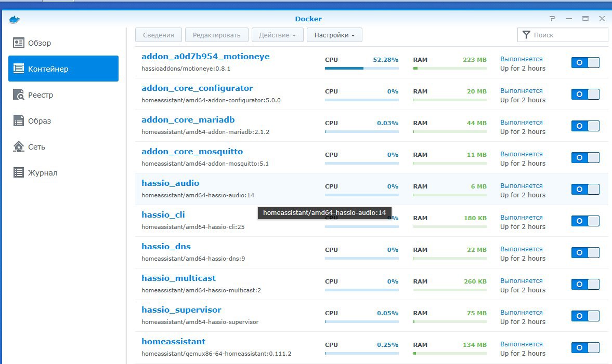Click the filter funnel icon in search box
Image resolution: width=612 pixels, height=364 pixels.
pyautogui.click(x=526, y=35)
